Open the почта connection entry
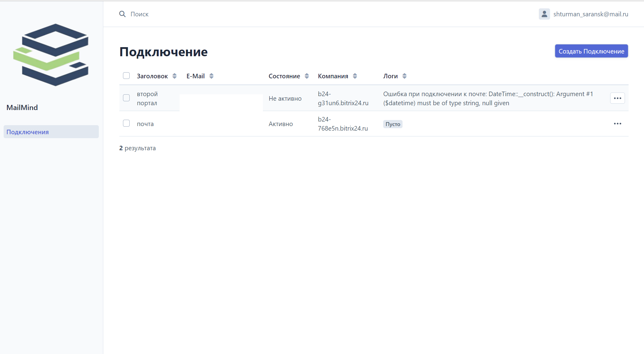 pyautogui.click(x=145, y=124)
